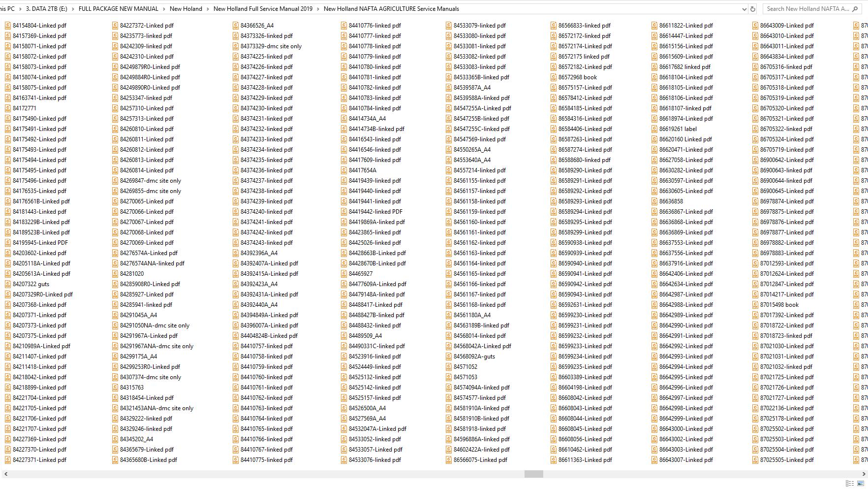The height and width of the screenshot is (489, 868).
Task: Select file name '86611363-Linked pdf'
Action: 585,460
